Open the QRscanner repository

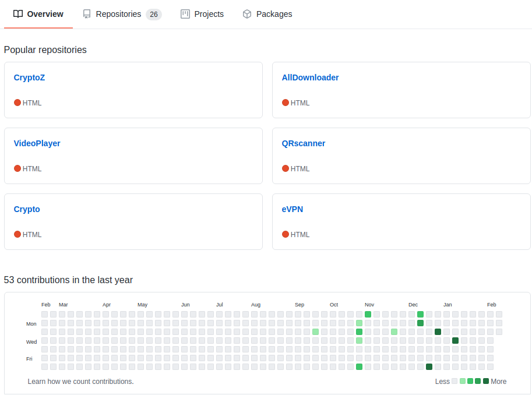pos(304,143)
